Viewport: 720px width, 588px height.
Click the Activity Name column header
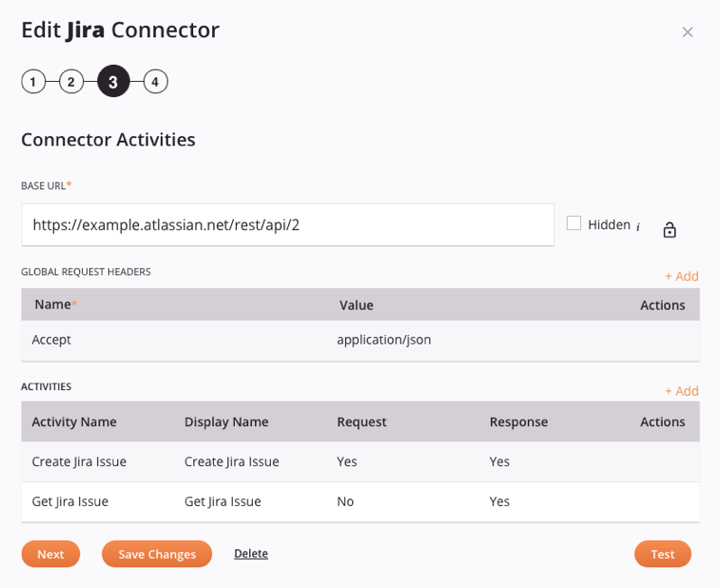click(x=74, y=421)
